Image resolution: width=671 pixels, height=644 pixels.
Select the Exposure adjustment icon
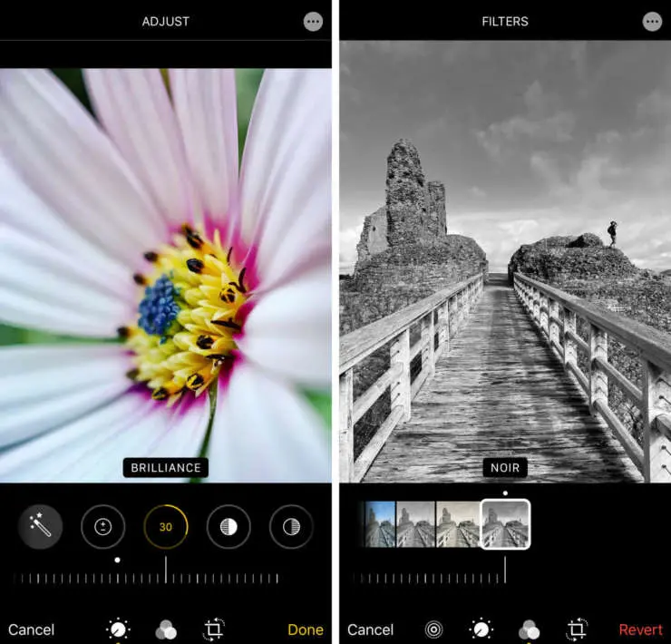(103, 527)
